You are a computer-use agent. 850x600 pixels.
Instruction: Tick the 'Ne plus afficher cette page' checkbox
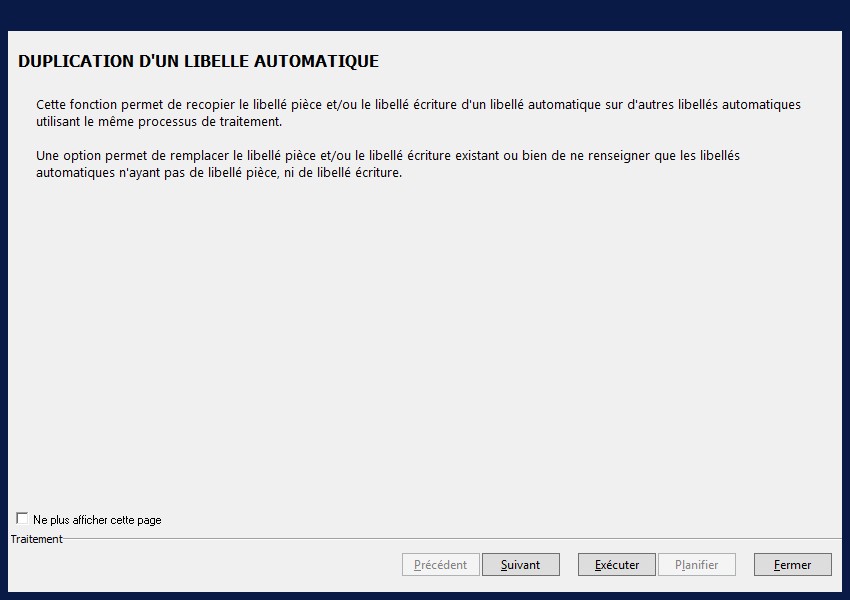(x=22, y=519)
